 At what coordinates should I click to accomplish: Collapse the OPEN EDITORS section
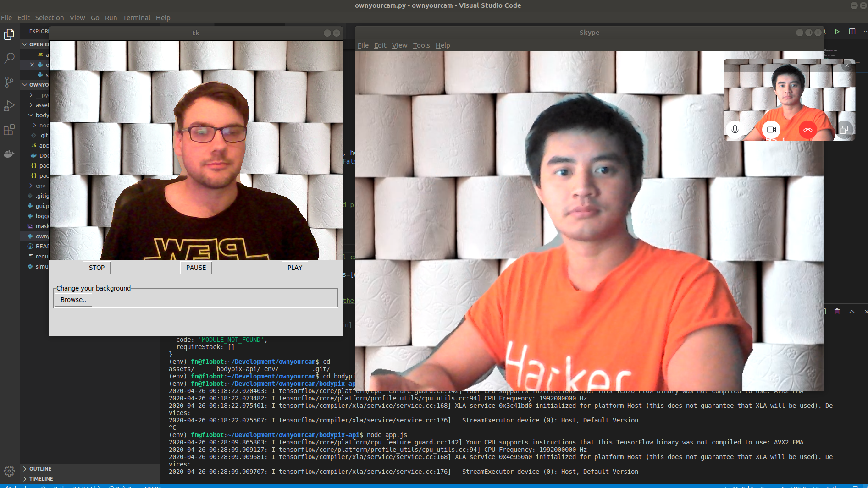click(x=35, y=44)
